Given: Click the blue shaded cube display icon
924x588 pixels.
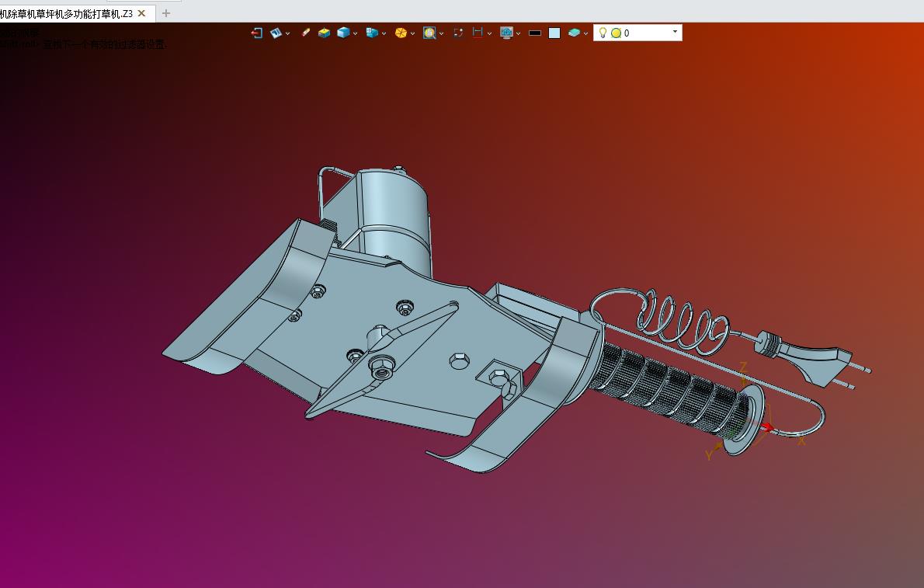Looking at the screenshot, I should [x=343, y=33].
